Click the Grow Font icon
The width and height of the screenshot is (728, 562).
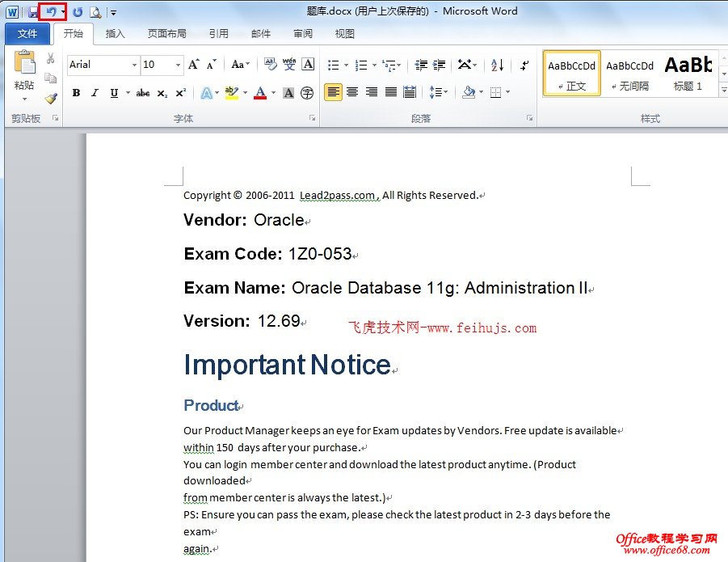[194, 65]
